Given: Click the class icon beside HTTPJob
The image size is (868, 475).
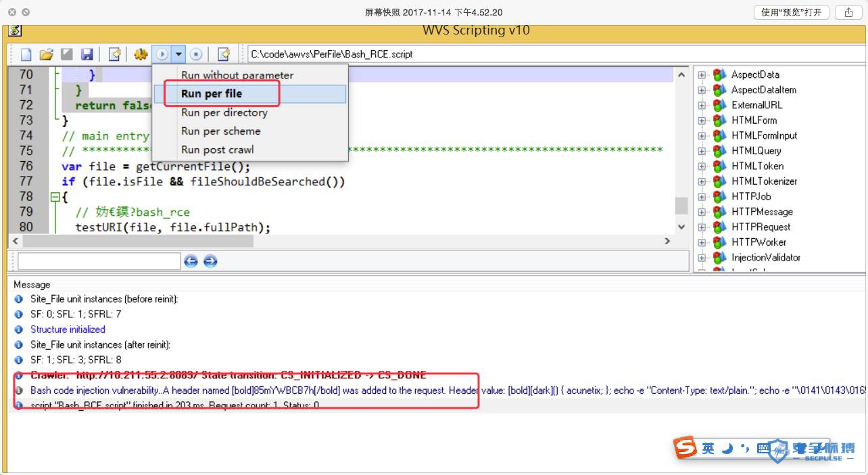Looking at the screenshot, I should pos(719,196).
